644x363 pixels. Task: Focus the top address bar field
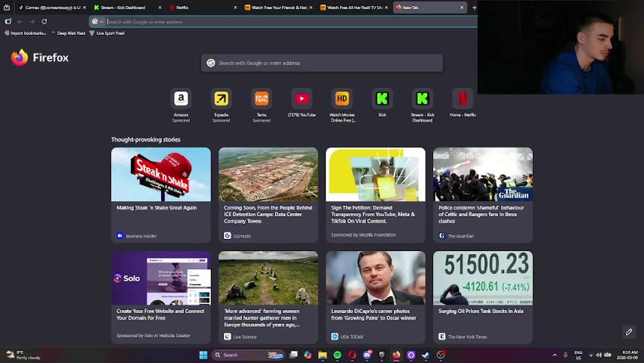click(x=283, y=22)
